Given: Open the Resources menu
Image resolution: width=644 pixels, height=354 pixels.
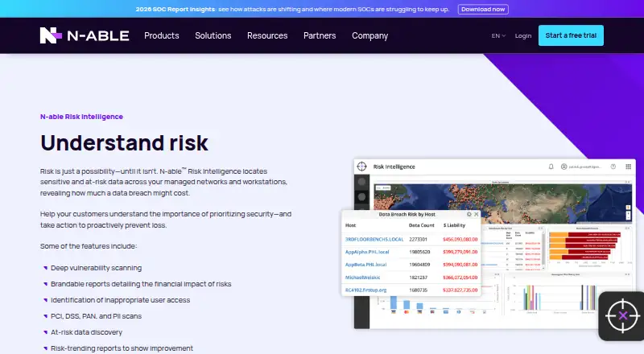Looking at the screenshot, I should coord(267,35).
